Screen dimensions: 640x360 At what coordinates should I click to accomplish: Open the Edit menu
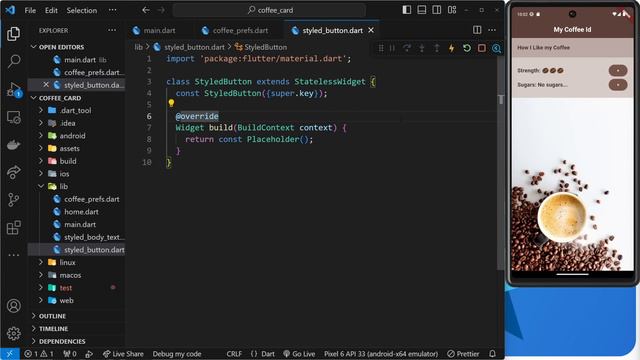51,10
